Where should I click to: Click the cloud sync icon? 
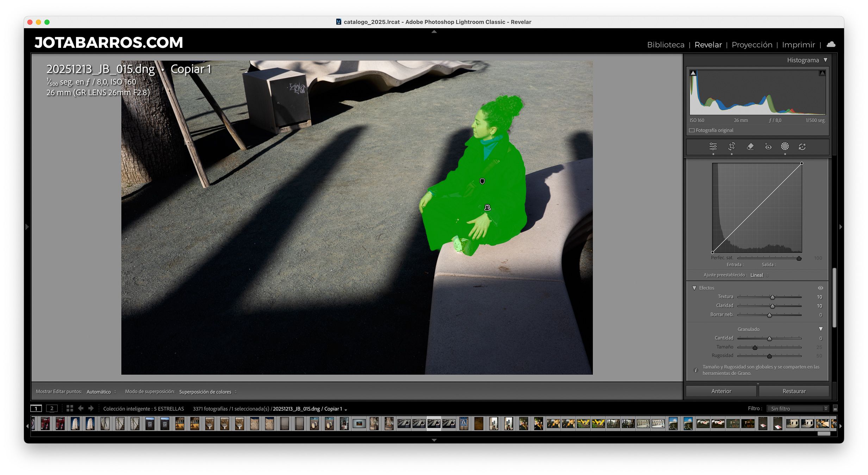831,44
